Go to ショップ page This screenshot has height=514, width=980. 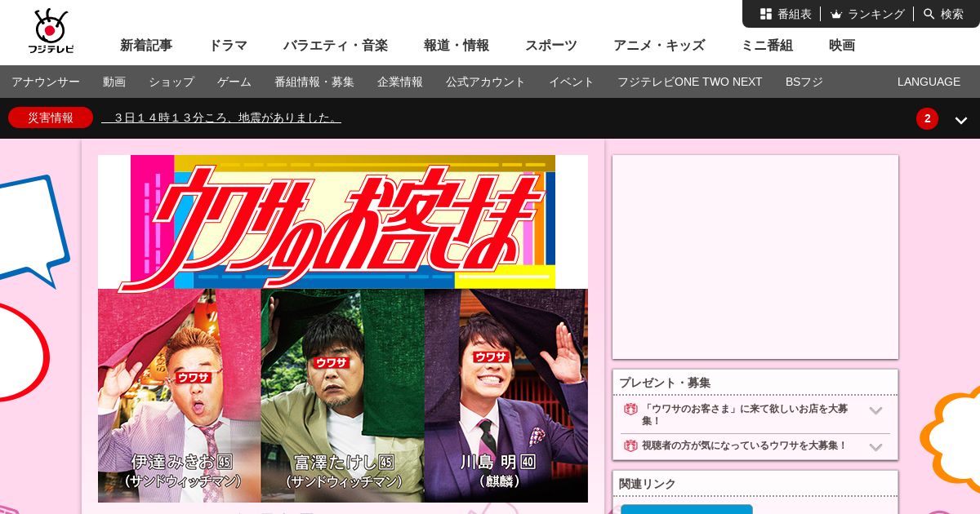pyautogui.click(x=171, y=82)
